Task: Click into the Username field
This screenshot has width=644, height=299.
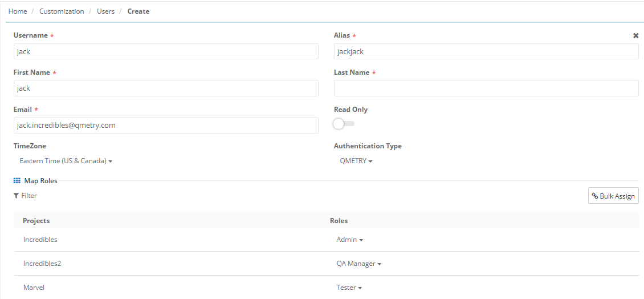Action: 166,51
